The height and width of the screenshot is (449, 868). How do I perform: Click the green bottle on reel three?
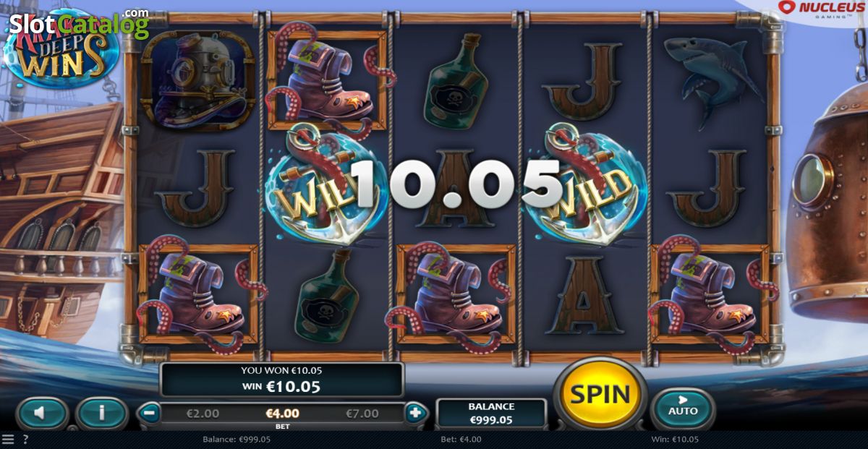tap(455, 81)
